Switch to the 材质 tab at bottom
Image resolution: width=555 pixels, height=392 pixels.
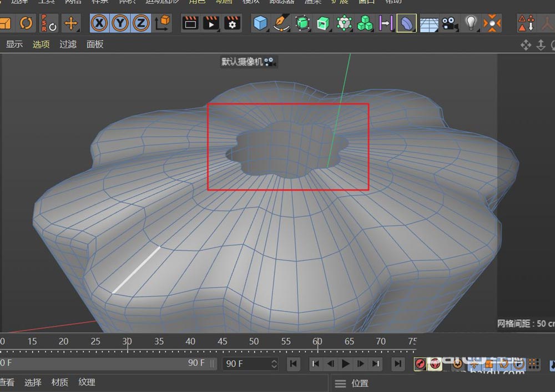click(59, 383)
